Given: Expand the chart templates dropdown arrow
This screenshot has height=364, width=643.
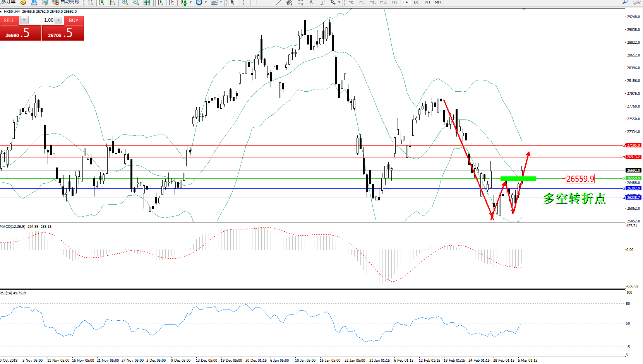Looking at the screenshot, I should pos(221,2).
